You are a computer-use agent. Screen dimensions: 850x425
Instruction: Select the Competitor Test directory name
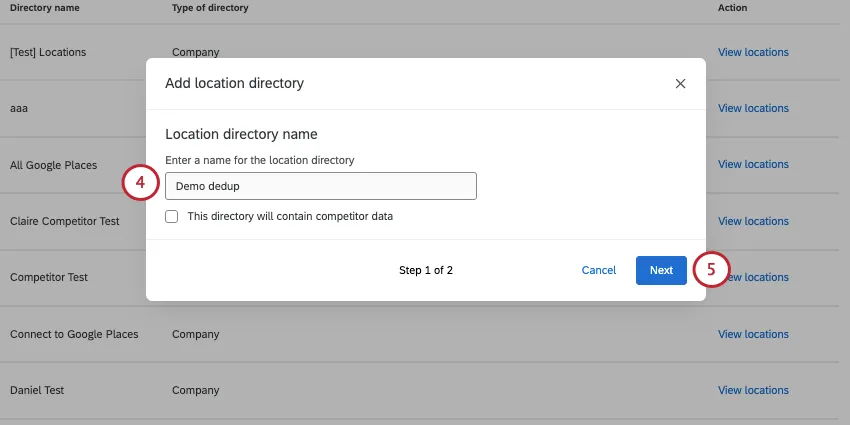(x=49, y=277)
